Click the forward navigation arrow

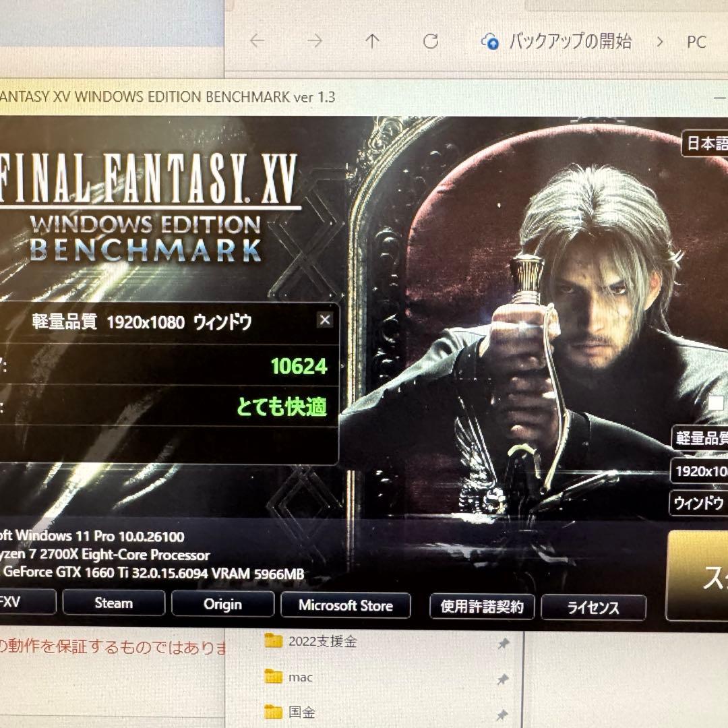[314, 41]
